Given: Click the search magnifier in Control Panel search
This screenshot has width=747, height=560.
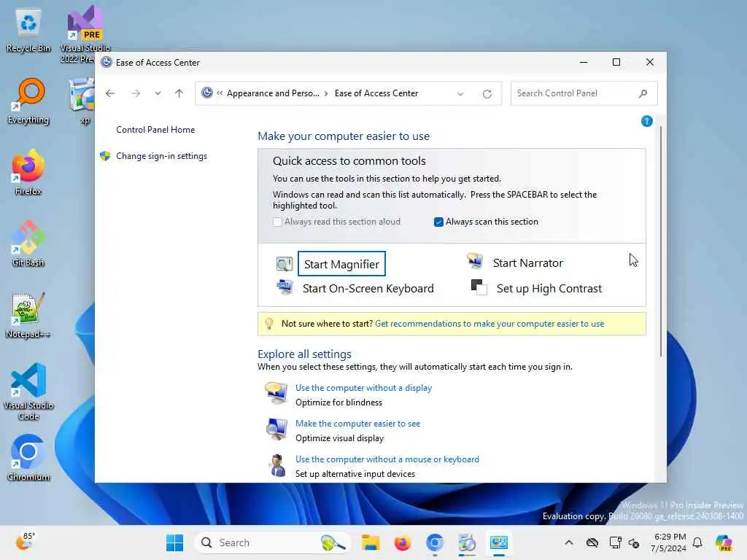Looking at the screenshot, I should pyautogui.click(x=643, y=93).
